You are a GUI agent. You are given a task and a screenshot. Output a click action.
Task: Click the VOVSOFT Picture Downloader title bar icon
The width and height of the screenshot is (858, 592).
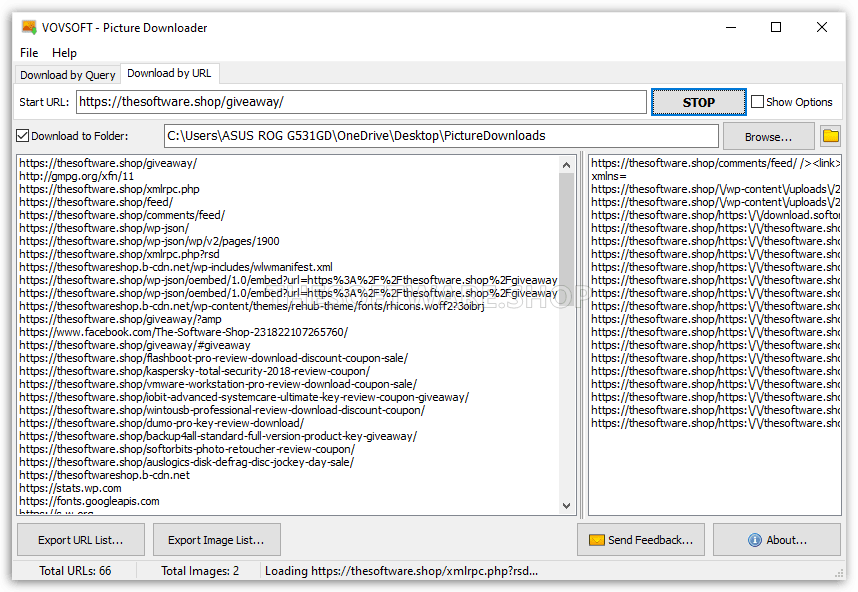[x=29, y=27]
